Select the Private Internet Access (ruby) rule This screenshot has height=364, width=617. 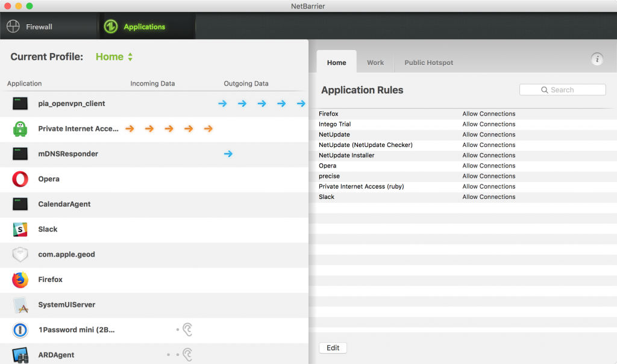[x=463, y=187]
